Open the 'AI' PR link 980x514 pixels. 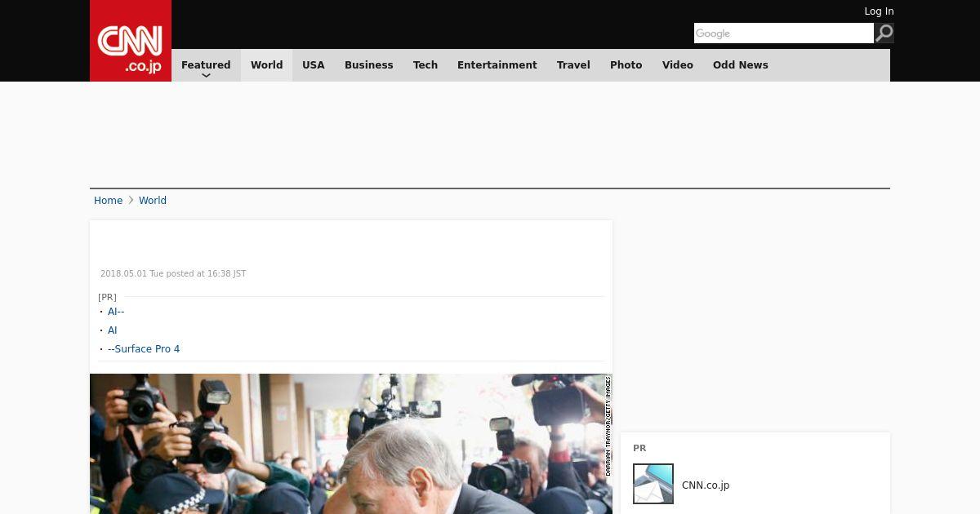tap(113, 330)
